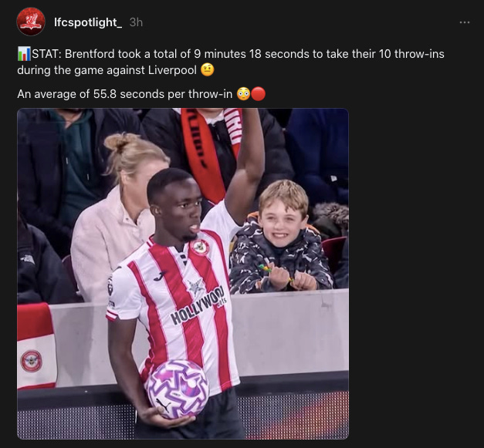Click the Brentford crest on player's shirt
Viewport: 484px width, 448px height.
tap(200, 248)
